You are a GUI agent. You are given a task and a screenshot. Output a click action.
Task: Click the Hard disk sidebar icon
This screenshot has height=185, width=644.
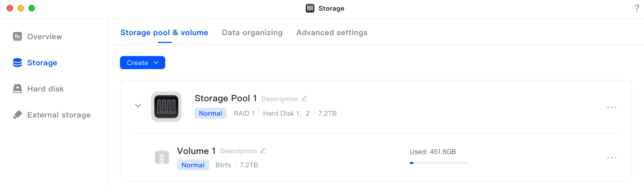pos(17,89)
